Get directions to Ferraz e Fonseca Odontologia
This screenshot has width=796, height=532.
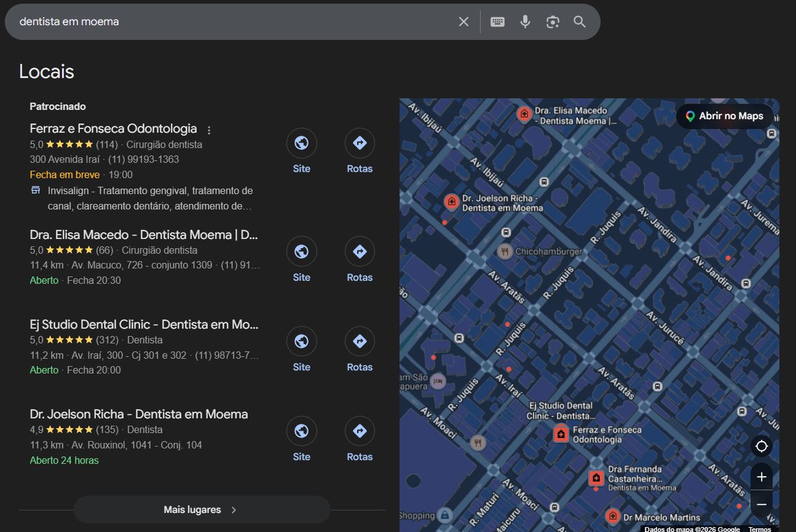(360, 143)
